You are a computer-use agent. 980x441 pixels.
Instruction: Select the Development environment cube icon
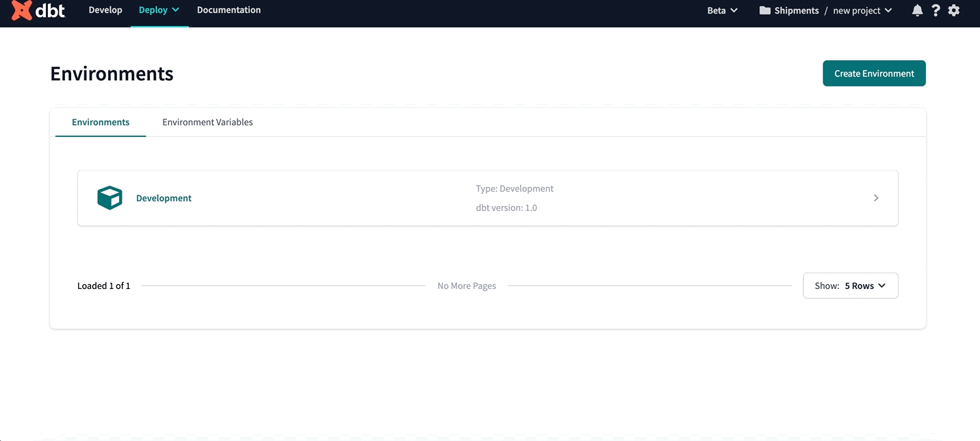tap(109, 197)
